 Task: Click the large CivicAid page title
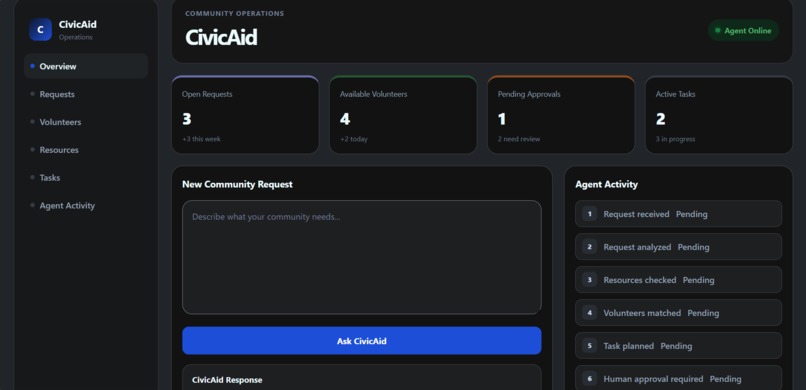click(221, 37)
